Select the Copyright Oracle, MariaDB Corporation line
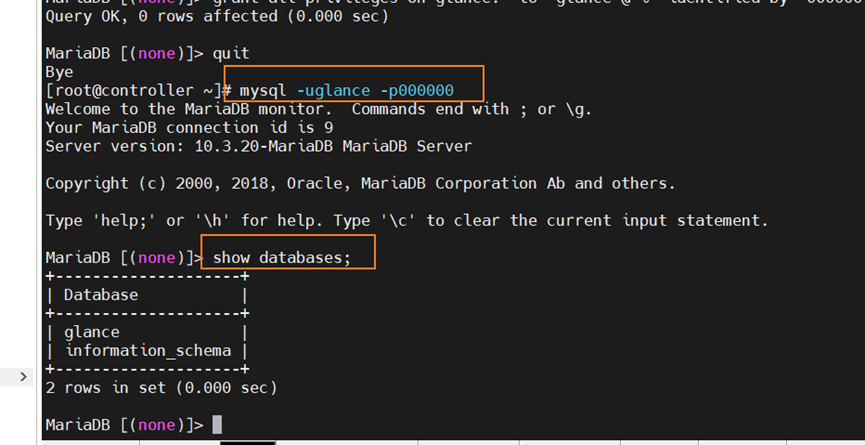865x445 pixels. tap(360, 183)
